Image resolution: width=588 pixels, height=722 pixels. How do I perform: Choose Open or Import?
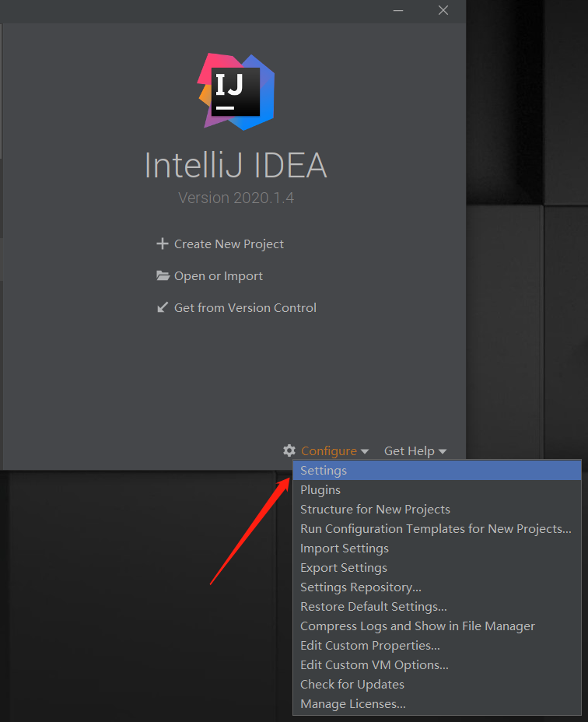coord(219,276)
